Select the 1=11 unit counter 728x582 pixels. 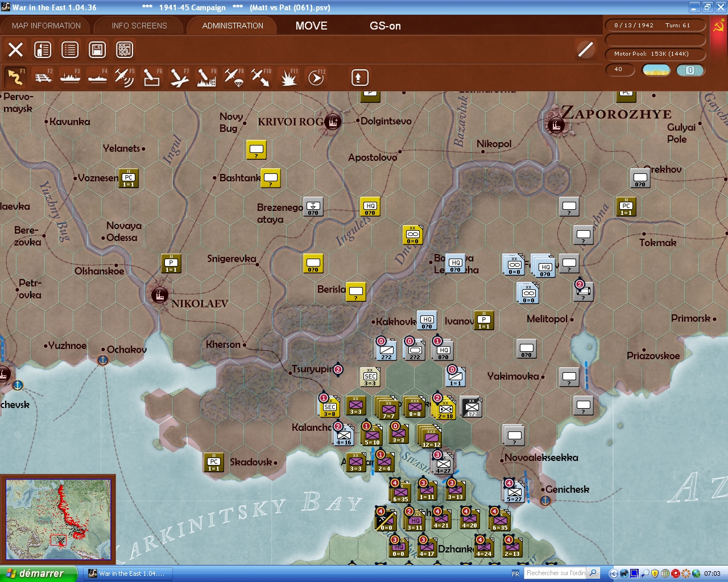pyautogui.click(x=427, y=490)
